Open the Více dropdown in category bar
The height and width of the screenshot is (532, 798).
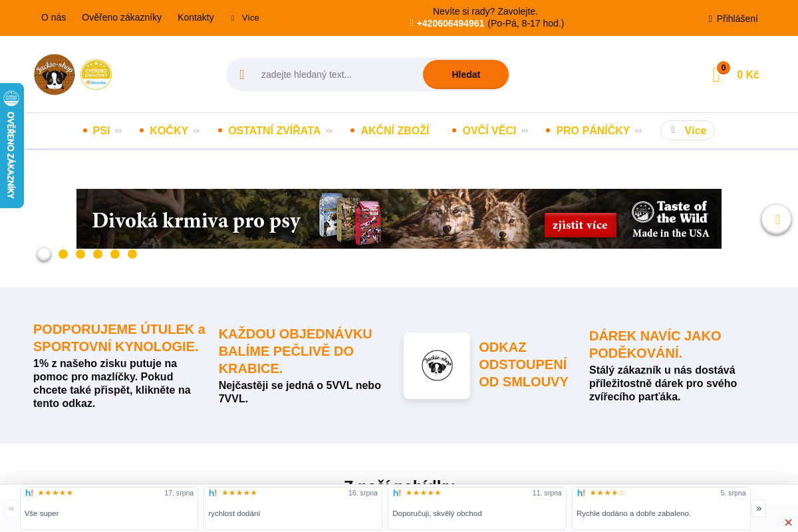(x=688, y=130)
